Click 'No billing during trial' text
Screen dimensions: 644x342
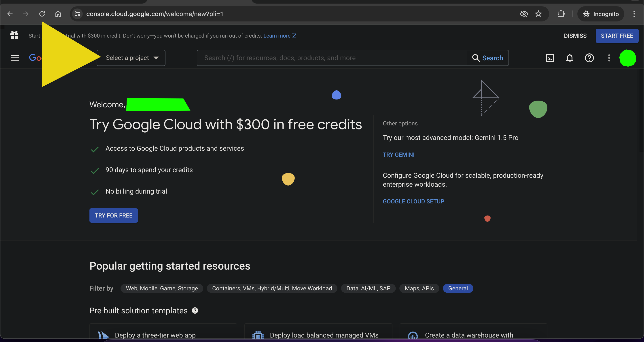[x=136, y=192]
